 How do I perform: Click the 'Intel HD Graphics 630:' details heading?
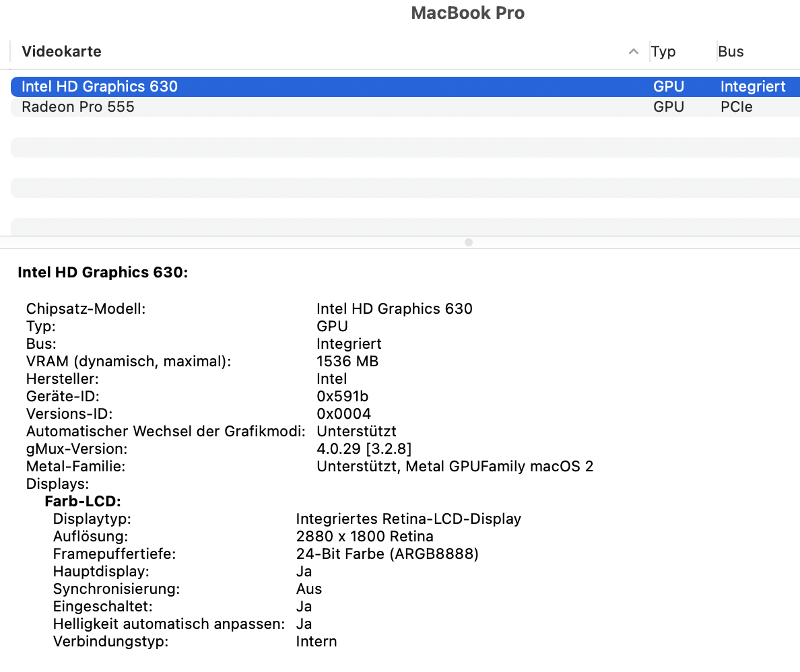pyautogui.click(x=102, y=273)
